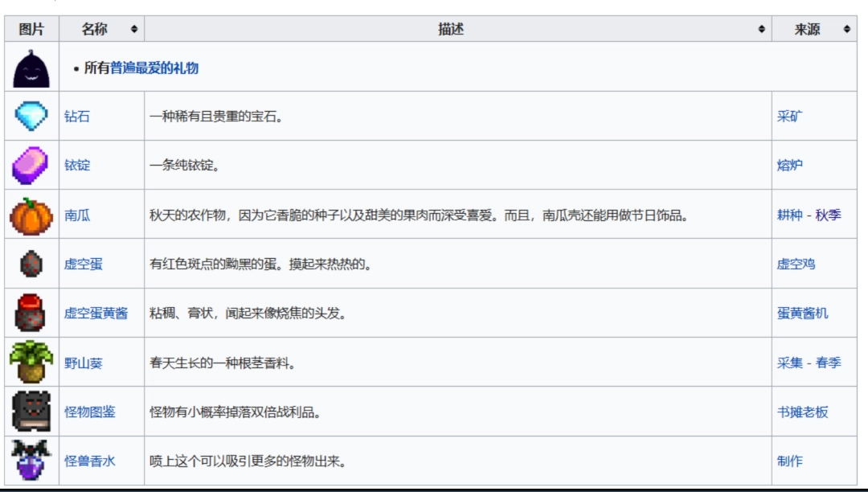Open the 铱锭 item link
This screenshot has width=868, height=492.
pos(77,165)
